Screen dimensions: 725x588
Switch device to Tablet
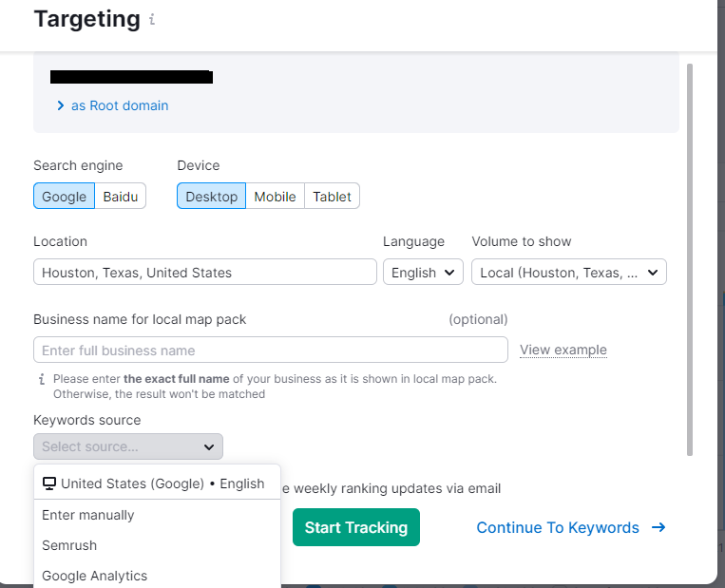pyautogui.click(x=332, y=197)
